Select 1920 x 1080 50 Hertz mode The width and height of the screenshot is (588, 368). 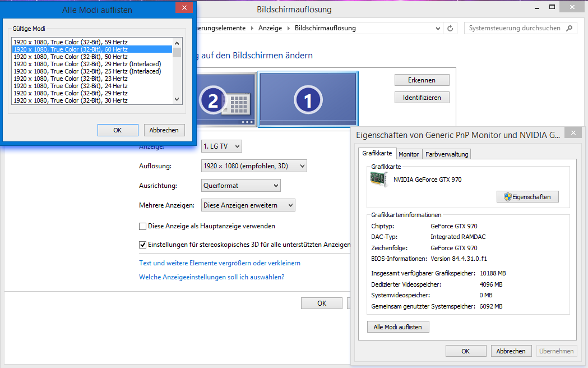pos(92,57)
